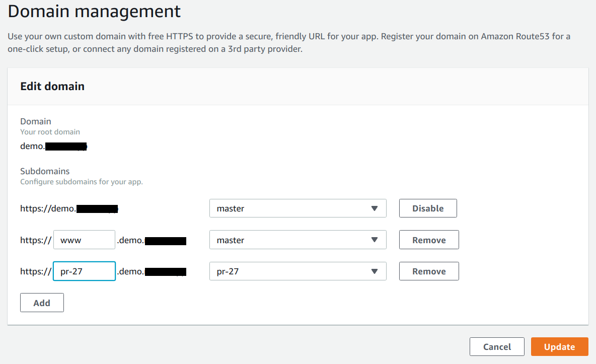
Task: Open the pr-27 branch selector
Action: (297, 271)
